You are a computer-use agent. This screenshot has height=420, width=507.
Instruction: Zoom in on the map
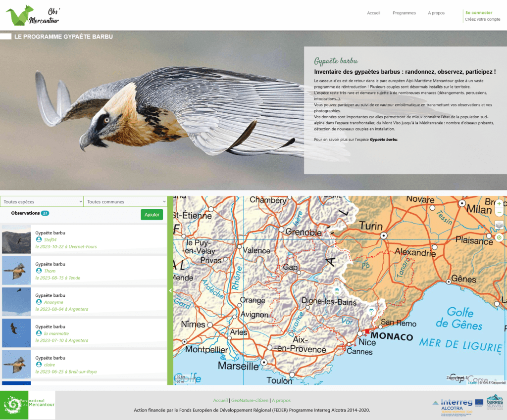tap(499, 204)
